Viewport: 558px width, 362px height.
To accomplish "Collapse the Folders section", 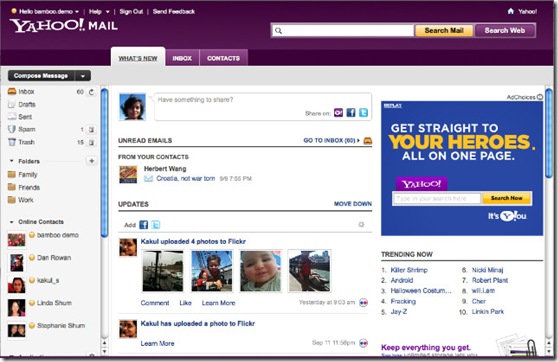I will pyautogui.click(x=11, y=161).
